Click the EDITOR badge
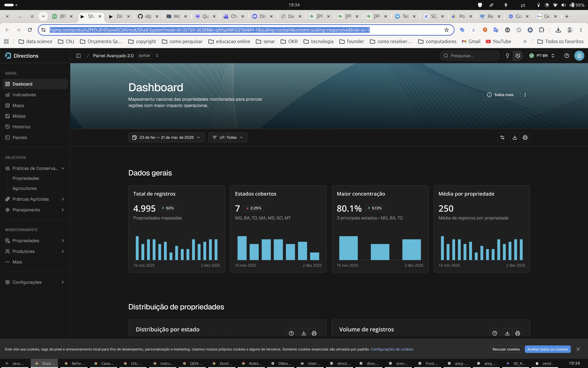This screenshot has width=588, height=368. coord(144,56)
